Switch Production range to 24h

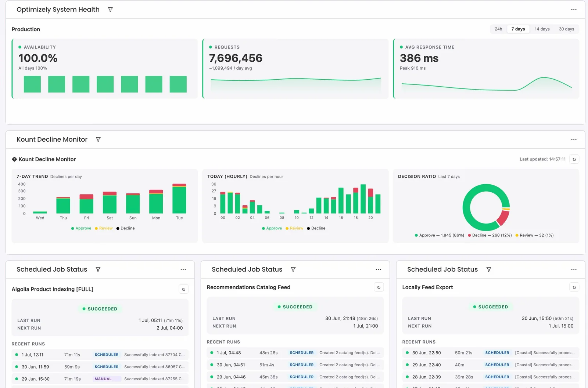click(498, 29)
